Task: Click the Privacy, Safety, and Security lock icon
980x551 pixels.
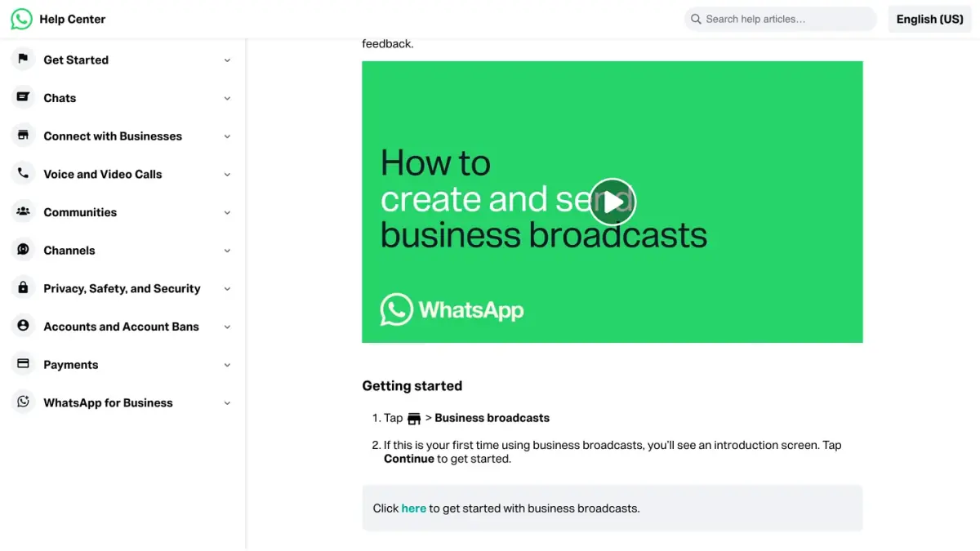Action: [x=23, y=288]
